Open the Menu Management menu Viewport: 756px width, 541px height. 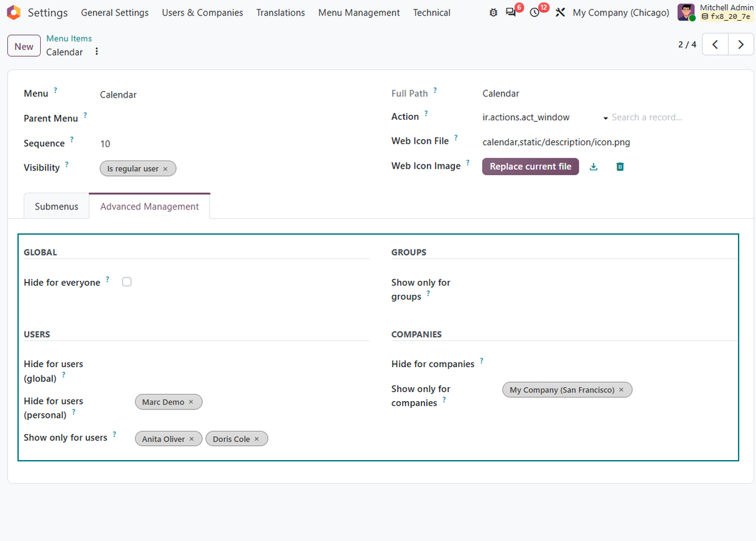pos(359,13)
